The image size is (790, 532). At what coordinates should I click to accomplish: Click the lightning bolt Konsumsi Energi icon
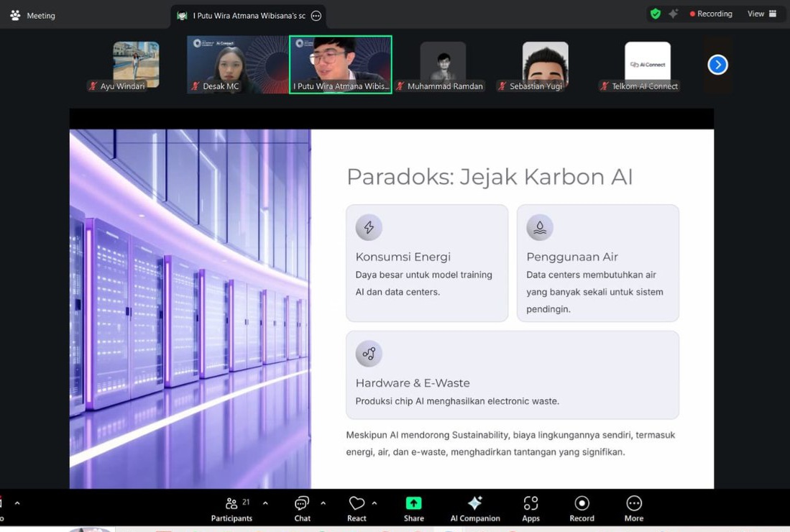tap(369, 227)
